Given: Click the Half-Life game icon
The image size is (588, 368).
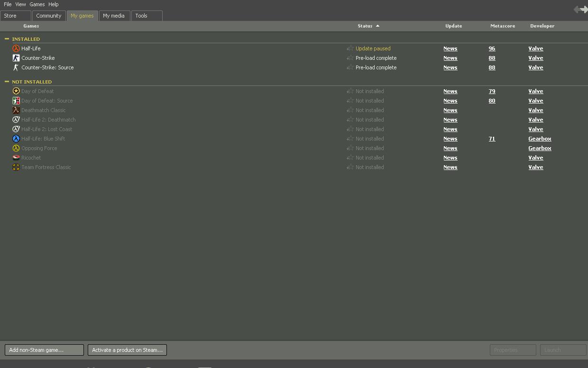Looking at the screenshot, I should (16, 48).
